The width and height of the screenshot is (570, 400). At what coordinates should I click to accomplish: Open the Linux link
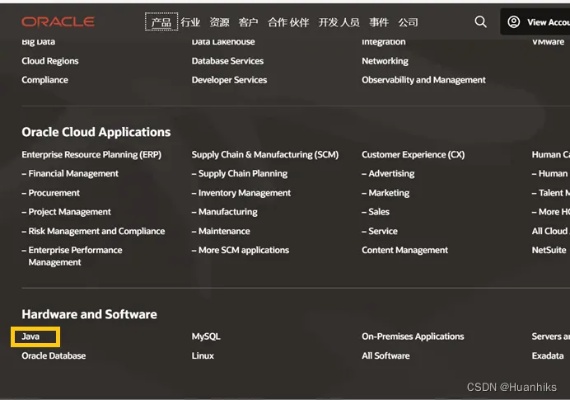(202, 356)
